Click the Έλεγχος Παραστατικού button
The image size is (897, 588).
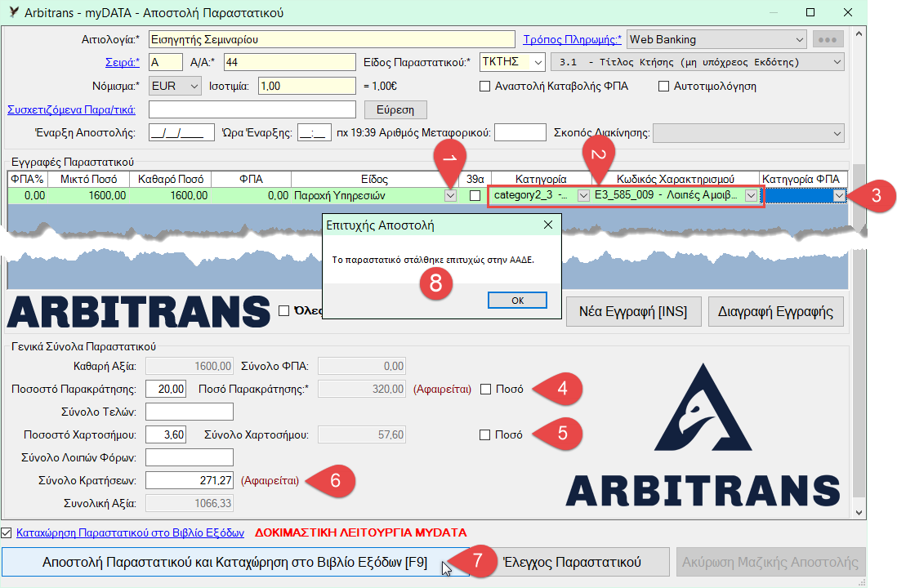(572, 562)
